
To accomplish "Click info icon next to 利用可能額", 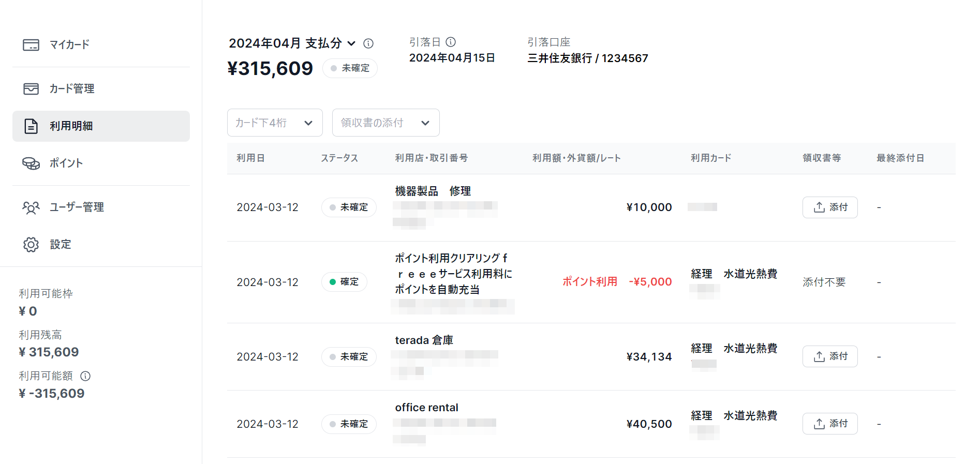I will click(x=85, y=376).
